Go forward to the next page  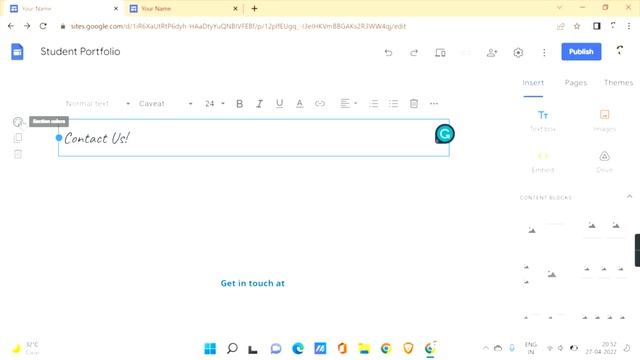(27, 26)
